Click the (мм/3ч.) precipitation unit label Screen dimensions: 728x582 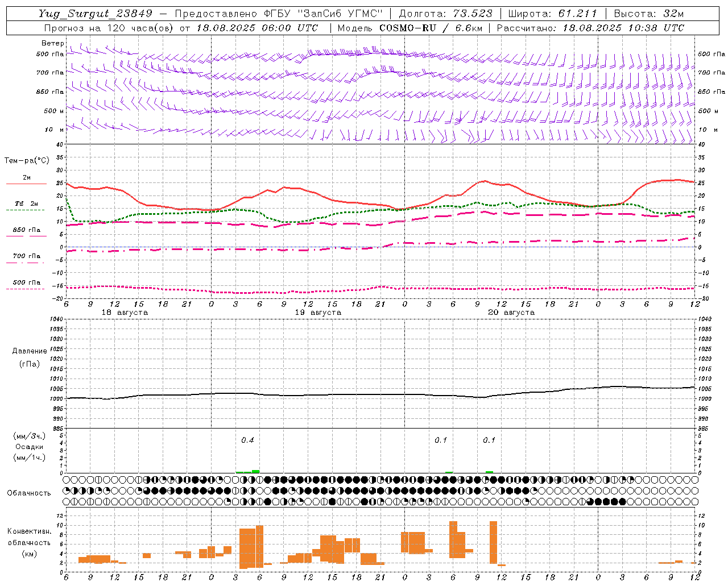[x=30, y=436]
